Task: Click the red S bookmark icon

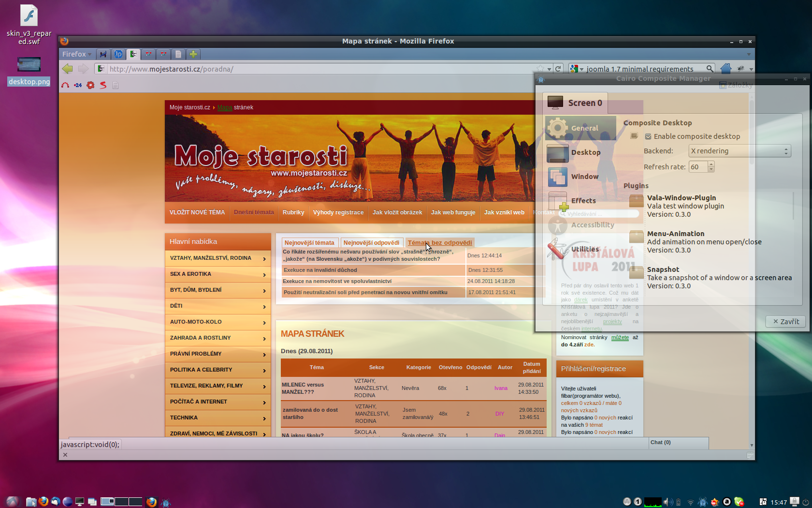Action: pyautogui.click(x=103, y=85)
